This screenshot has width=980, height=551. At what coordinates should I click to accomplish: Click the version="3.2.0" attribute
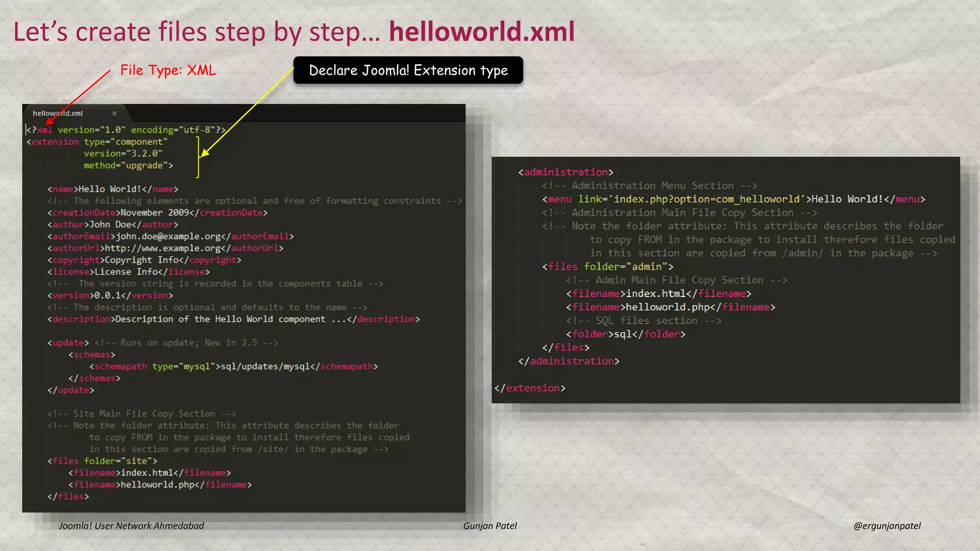pos(123,154)
